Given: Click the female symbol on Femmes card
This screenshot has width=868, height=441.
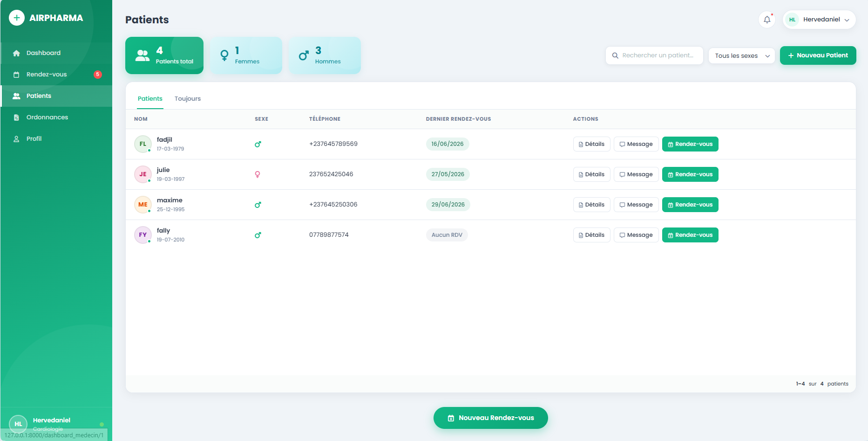Looking at the screenshot, I should 224,55.
